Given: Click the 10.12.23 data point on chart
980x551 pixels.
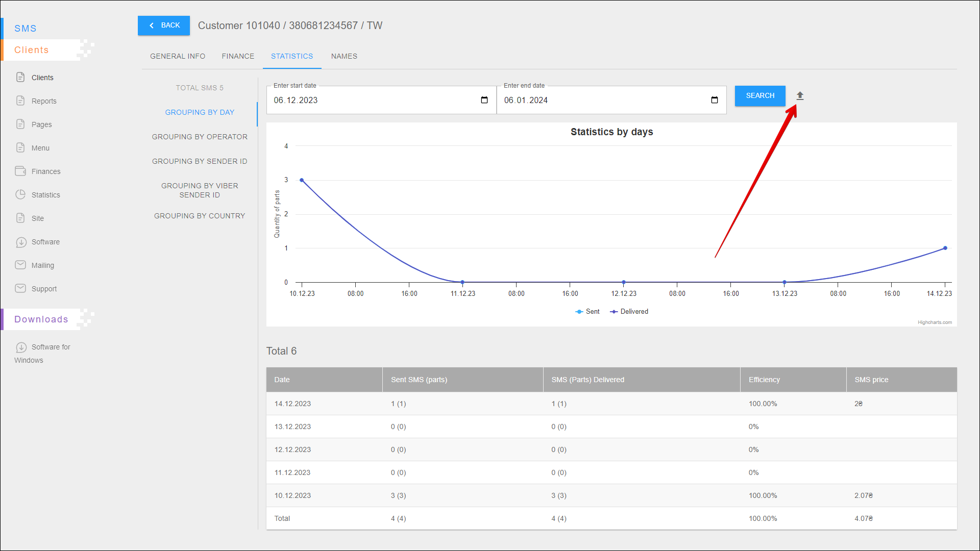Looking at the screenshot, I should coord(302,180).
